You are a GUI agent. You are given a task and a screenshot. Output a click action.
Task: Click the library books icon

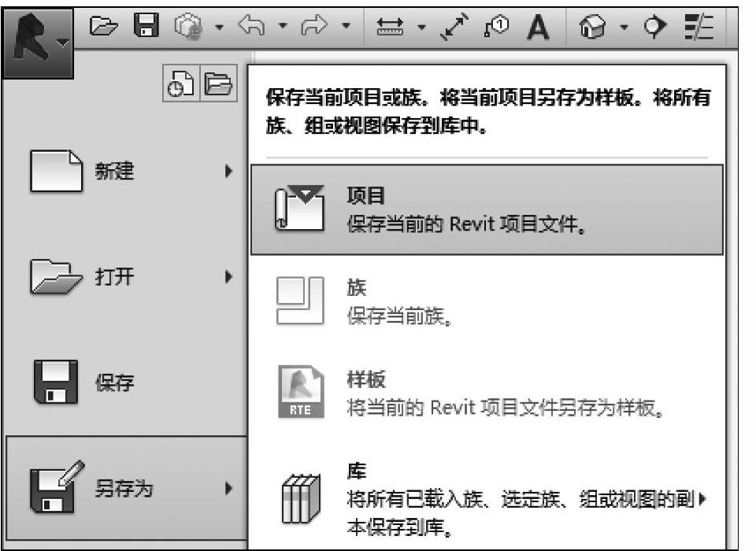(x=301, y=498)
